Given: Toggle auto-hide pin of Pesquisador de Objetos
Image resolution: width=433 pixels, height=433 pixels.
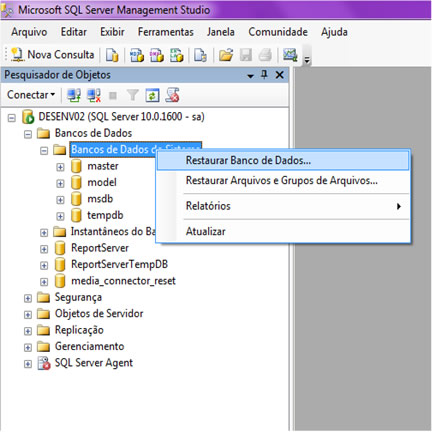Looking at the screenshot, I should click(264, 75).
